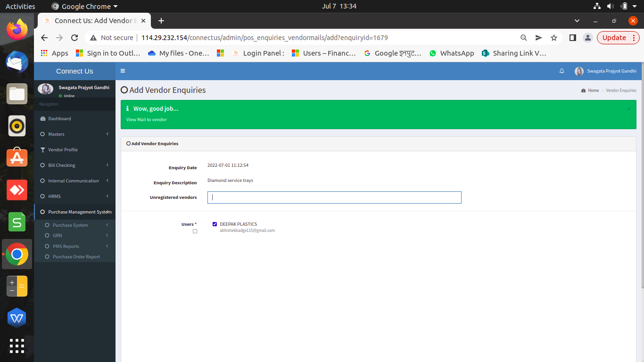Open AnyDesk from the dock
Viewport: 644px width, 362px height.
(17, 190)
